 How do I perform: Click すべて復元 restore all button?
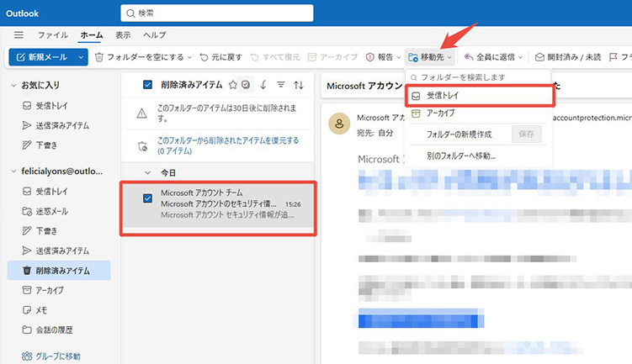pyautogui.click(x=275, y=57)
